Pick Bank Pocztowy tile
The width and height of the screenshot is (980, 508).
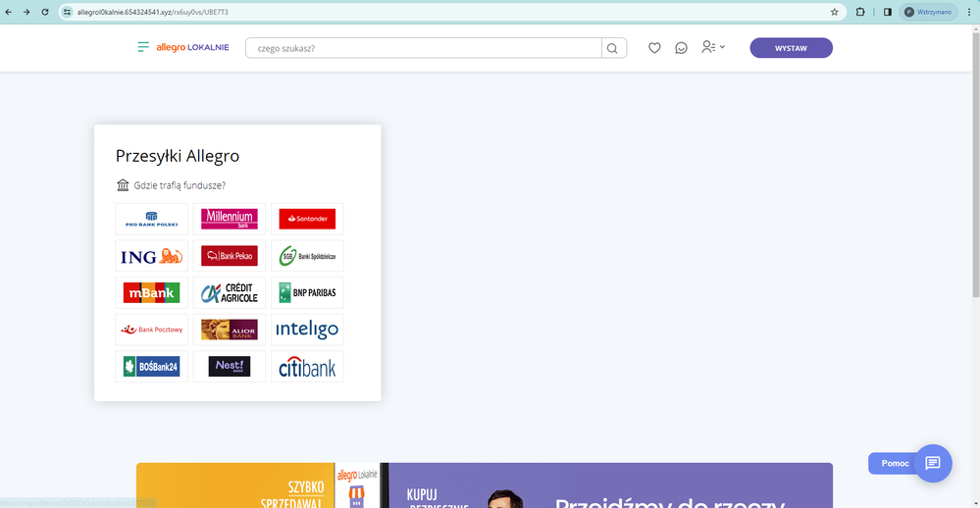click(x=151, y=330)
